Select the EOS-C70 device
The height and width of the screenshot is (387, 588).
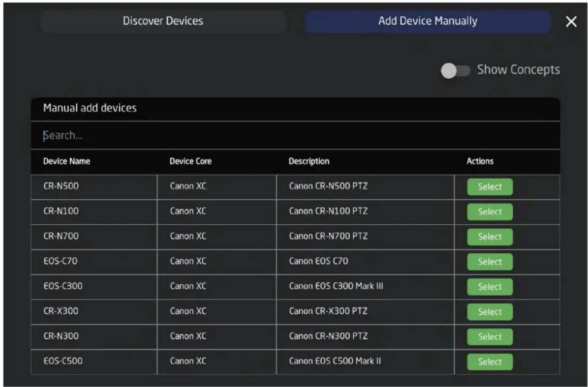tap(490, 262)
